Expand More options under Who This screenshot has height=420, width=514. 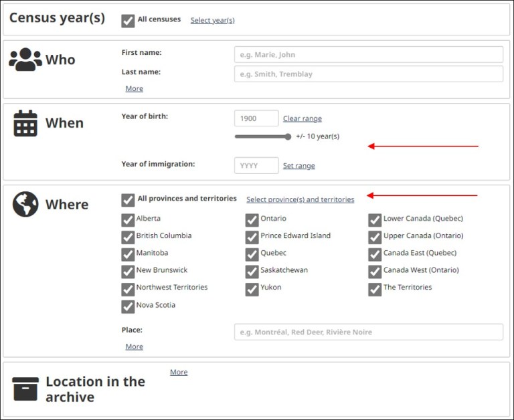click(134, 88)
